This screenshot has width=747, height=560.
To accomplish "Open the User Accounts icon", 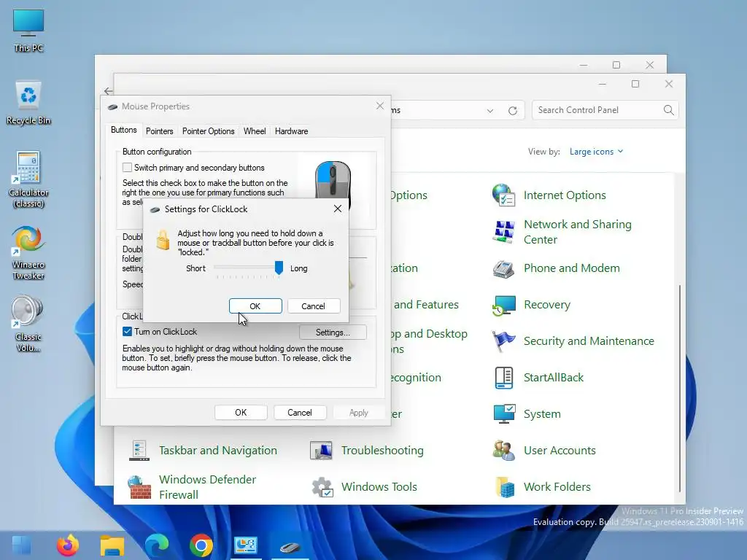I will coord(503,451).
